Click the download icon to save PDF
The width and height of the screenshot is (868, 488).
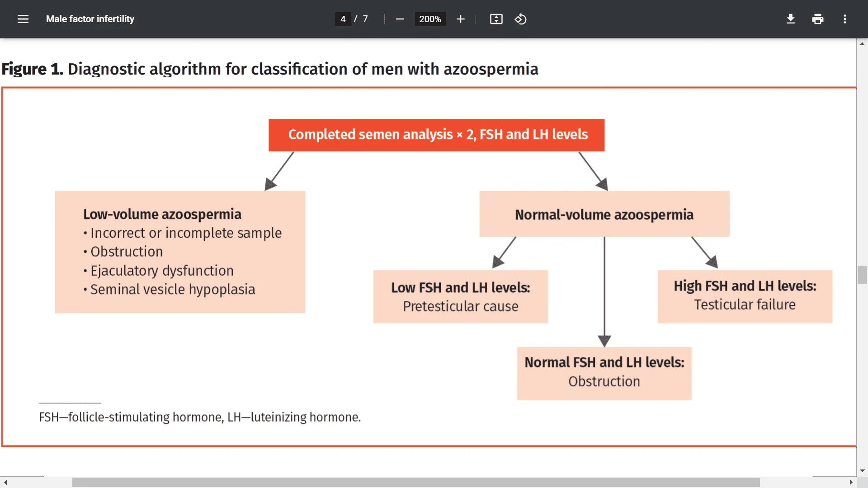(x=790, y=19)
